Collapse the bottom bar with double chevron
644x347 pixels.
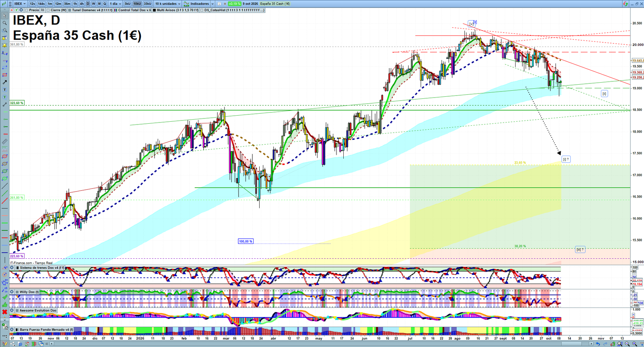point(47,344)
